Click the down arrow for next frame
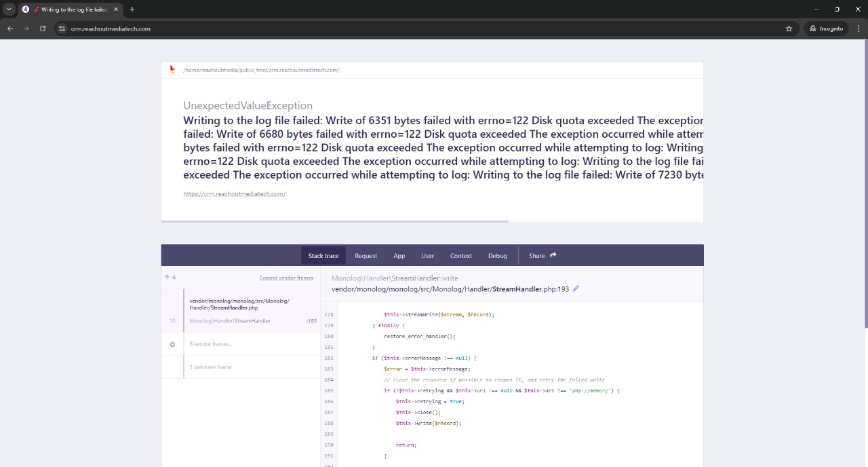 coord(174,277)
